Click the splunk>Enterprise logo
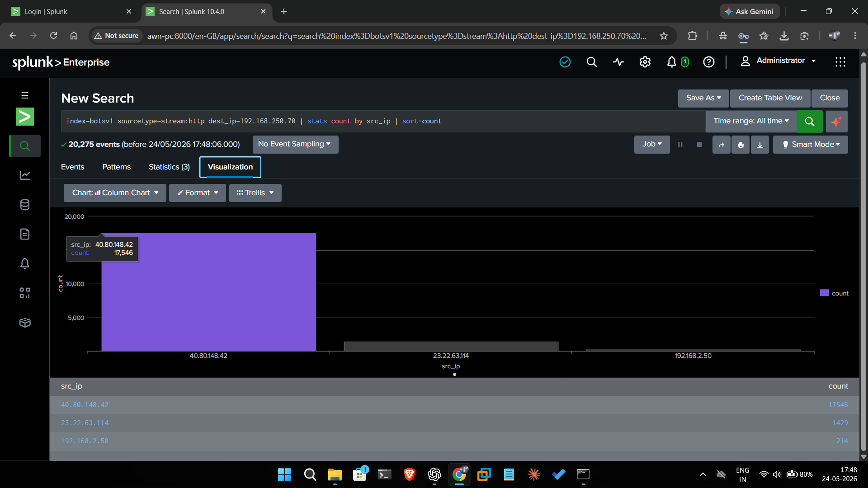 pyautogui.click(x=61, y=62)
